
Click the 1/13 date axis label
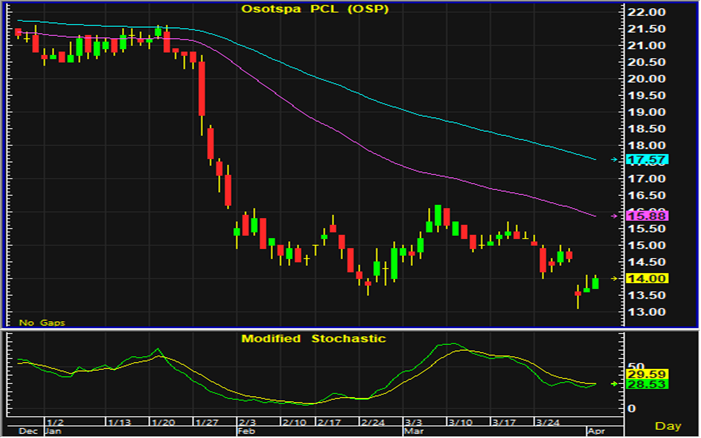pyautogui.click(x=119, y=422)
